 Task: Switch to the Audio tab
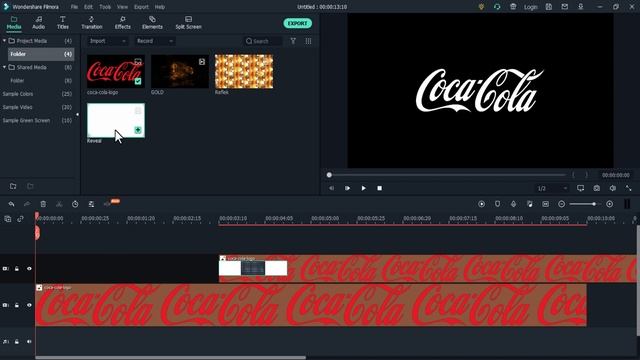pos(38,23)
